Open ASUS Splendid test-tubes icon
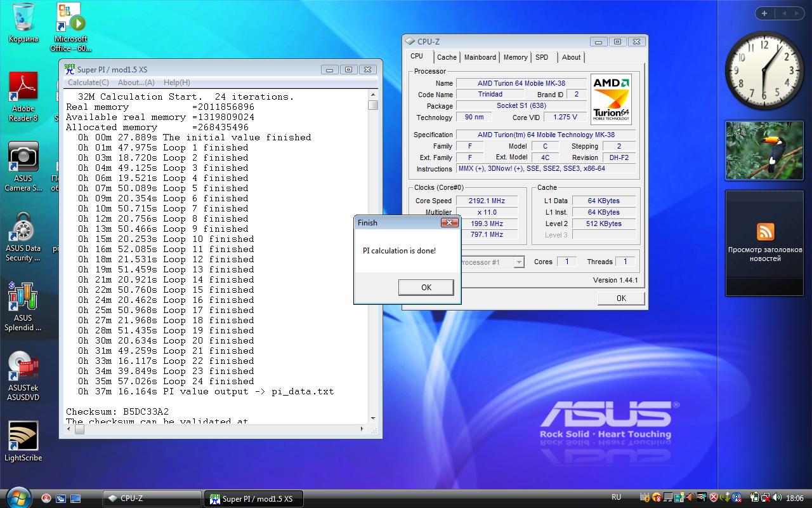Screen dimensions: 812x508 (23, 306)
